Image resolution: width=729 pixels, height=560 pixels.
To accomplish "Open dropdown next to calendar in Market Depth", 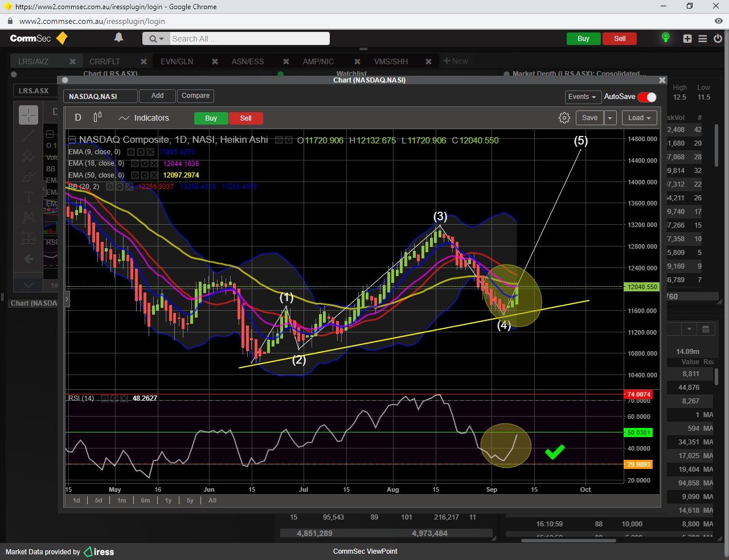I will point(689,329).
